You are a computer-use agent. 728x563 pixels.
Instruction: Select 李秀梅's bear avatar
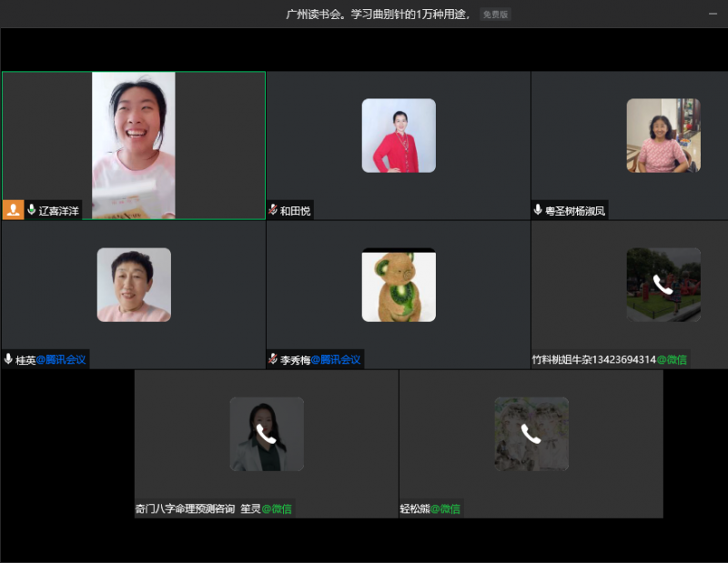point(399,285)
